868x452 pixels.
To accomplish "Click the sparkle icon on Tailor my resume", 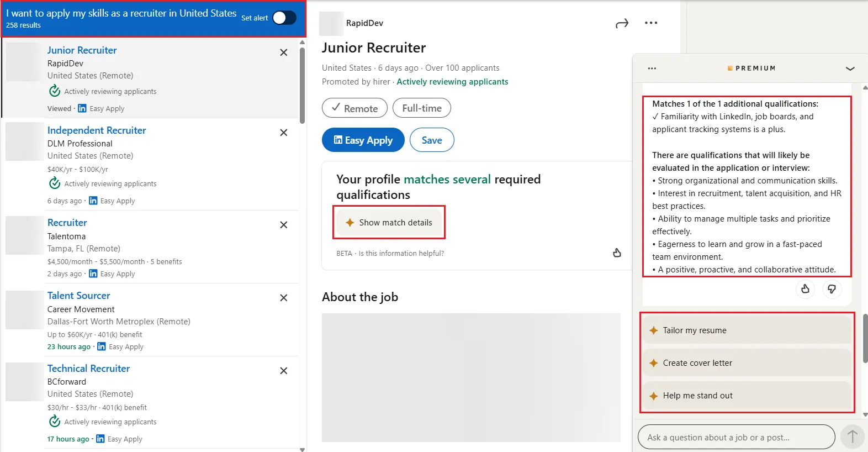I will [x=654, y=330].
